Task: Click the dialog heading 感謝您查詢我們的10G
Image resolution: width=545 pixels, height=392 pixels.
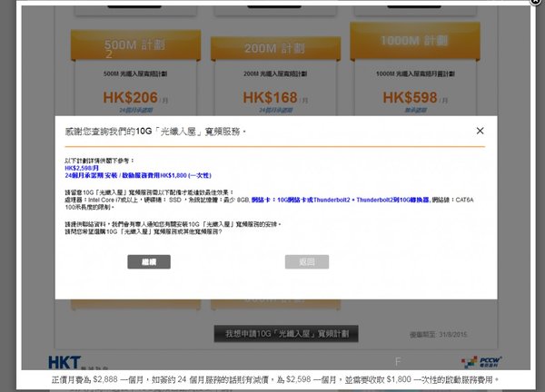Action: (x=155, y=132)
